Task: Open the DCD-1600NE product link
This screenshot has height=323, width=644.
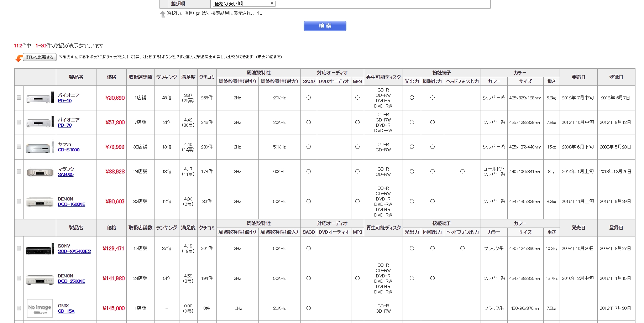Action: point(72,204)
